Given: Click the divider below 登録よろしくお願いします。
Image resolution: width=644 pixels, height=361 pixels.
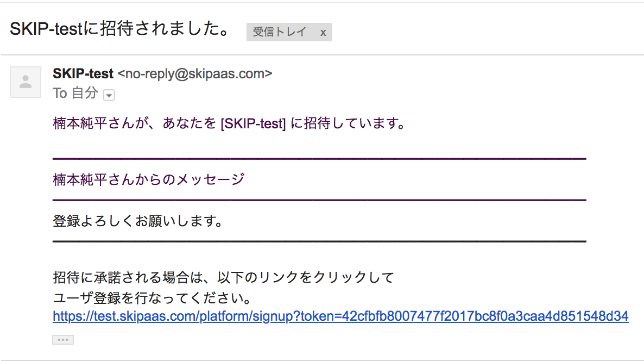Looking at the screenshot, I should (x=319, y=241).
